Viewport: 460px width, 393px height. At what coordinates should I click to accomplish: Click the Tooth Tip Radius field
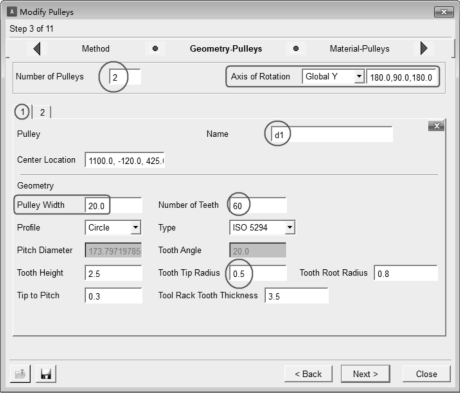(258, 273)
